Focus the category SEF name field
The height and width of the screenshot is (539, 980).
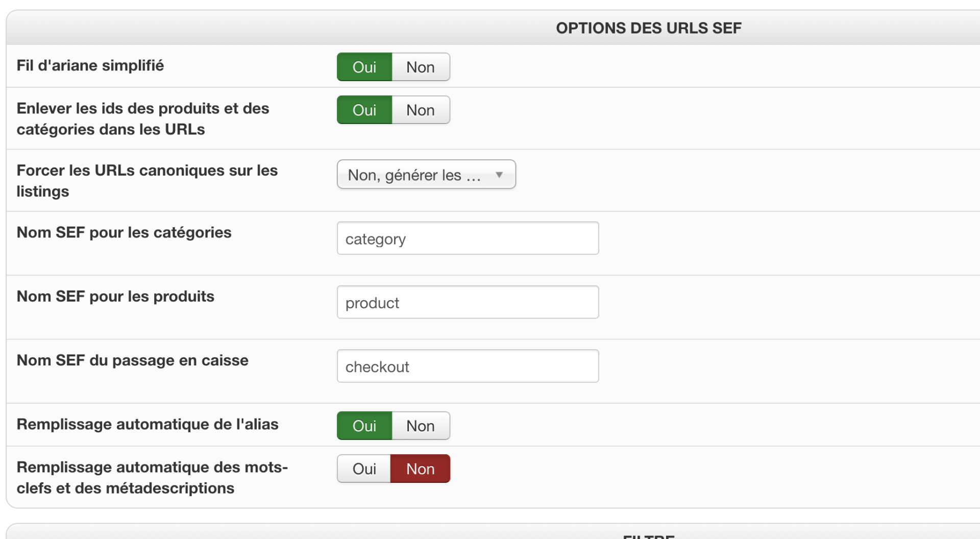tap(468, 238)
